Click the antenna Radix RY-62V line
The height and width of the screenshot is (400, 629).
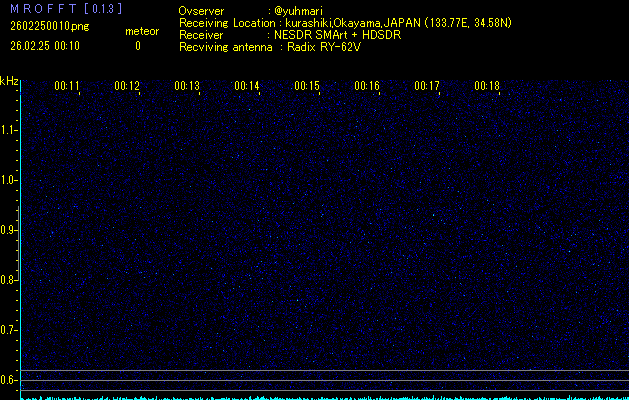270,47
